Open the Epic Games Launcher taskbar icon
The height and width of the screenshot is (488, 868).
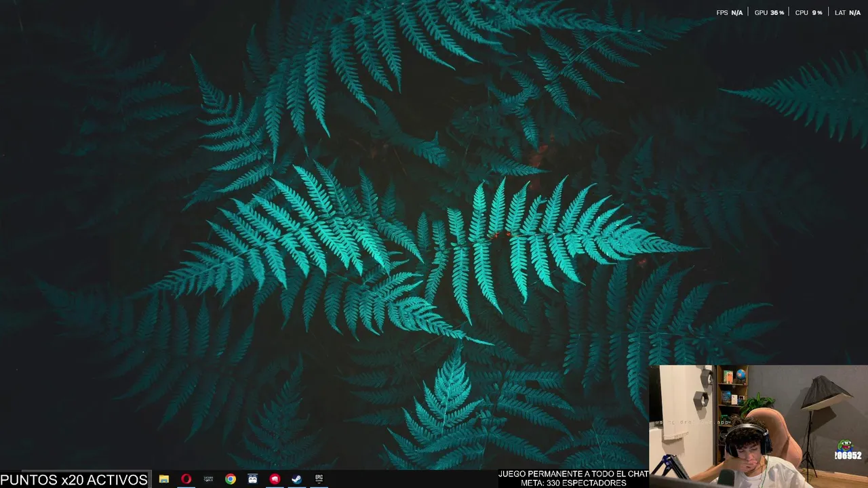tap(319, 479)
